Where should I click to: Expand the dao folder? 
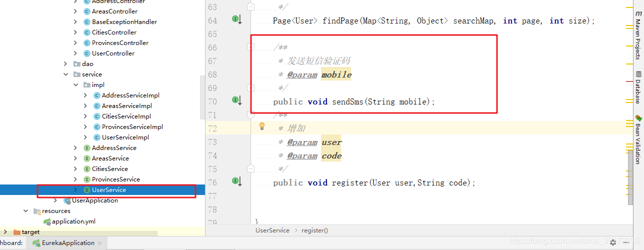[65, 63]
